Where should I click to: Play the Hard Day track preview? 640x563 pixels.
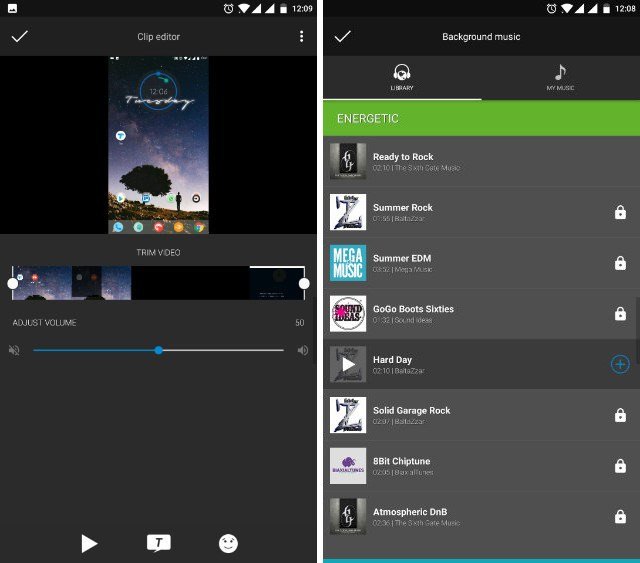pyautogui.click(x=348, y=364)
